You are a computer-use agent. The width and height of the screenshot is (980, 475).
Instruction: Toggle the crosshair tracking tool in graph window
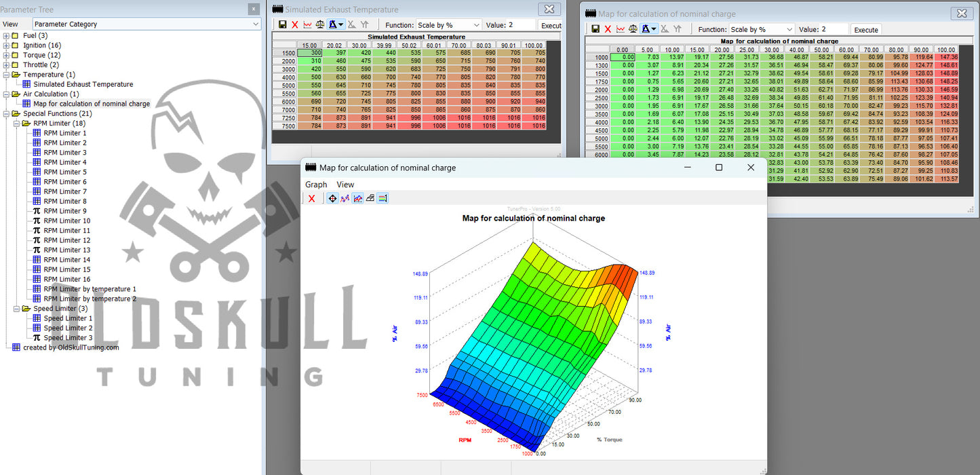pos(332,198)
